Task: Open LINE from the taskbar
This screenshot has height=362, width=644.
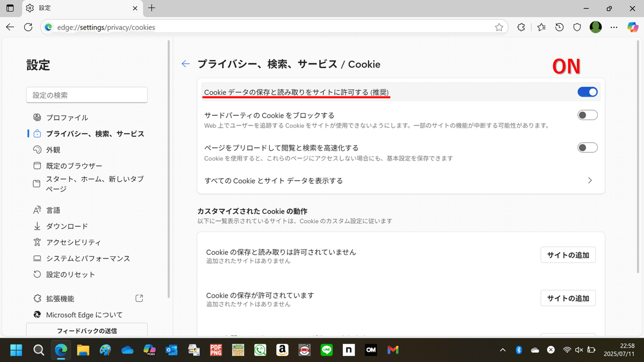Action: (326, 350)
